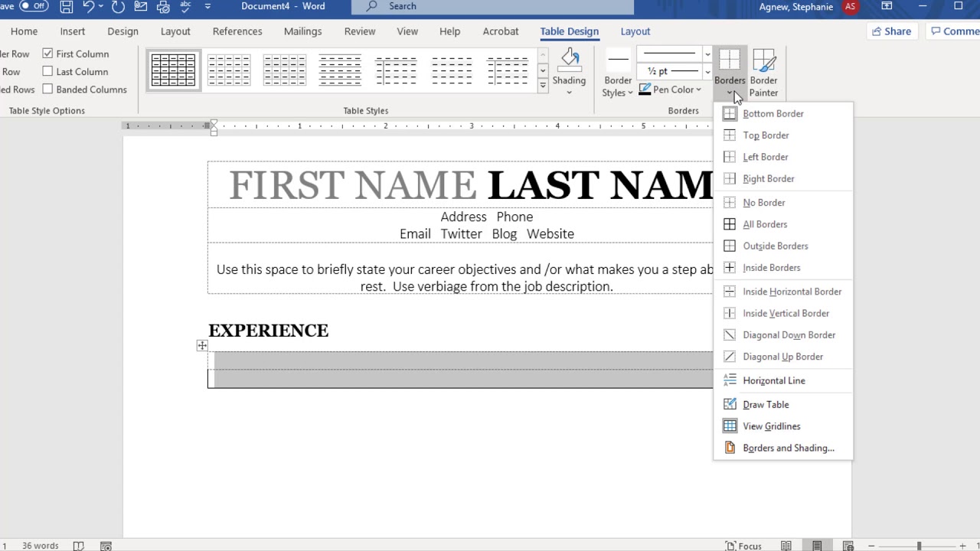
Task: Click the Border Styles line preview
Action: (x=618, y=59)
